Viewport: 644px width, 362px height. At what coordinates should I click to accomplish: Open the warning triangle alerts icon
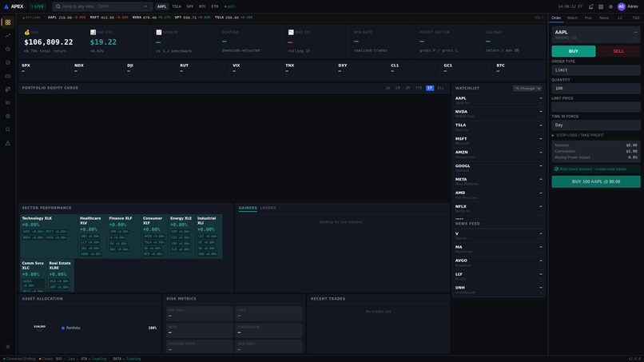pos(8,143)
